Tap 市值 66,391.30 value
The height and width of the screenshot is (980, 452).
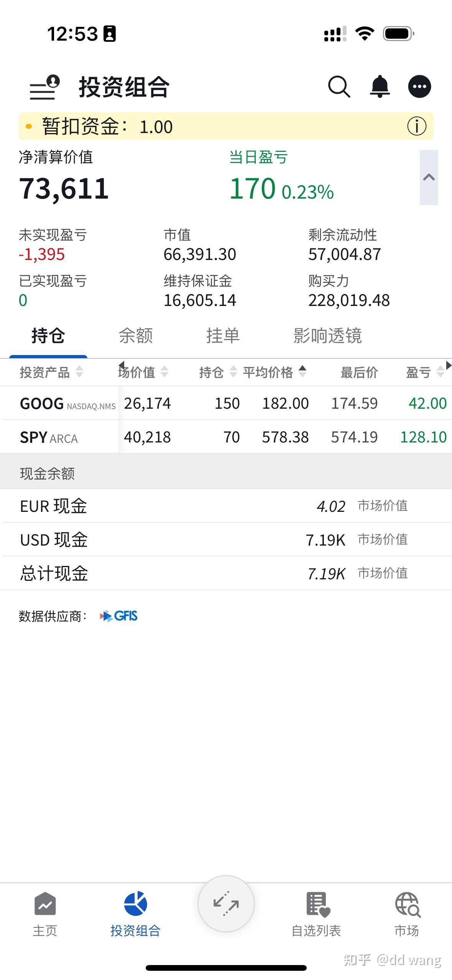tap(200, 254)
